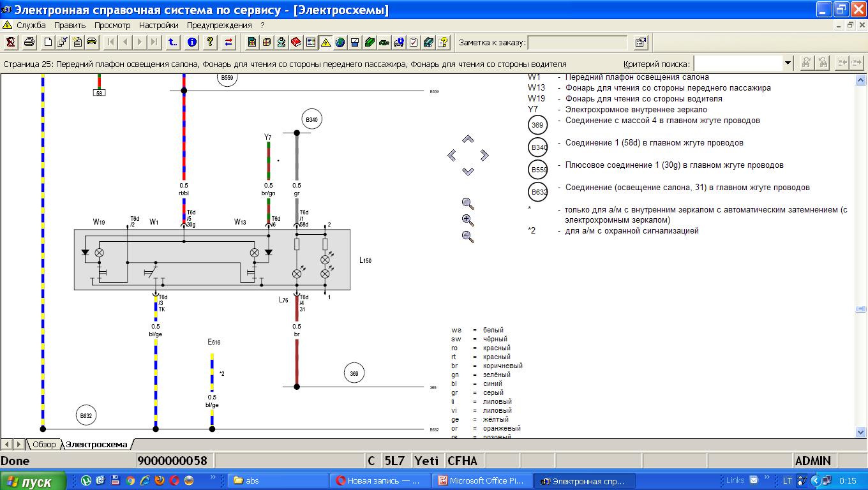
Task: Open the Править menu
Action: coord(70,26)
